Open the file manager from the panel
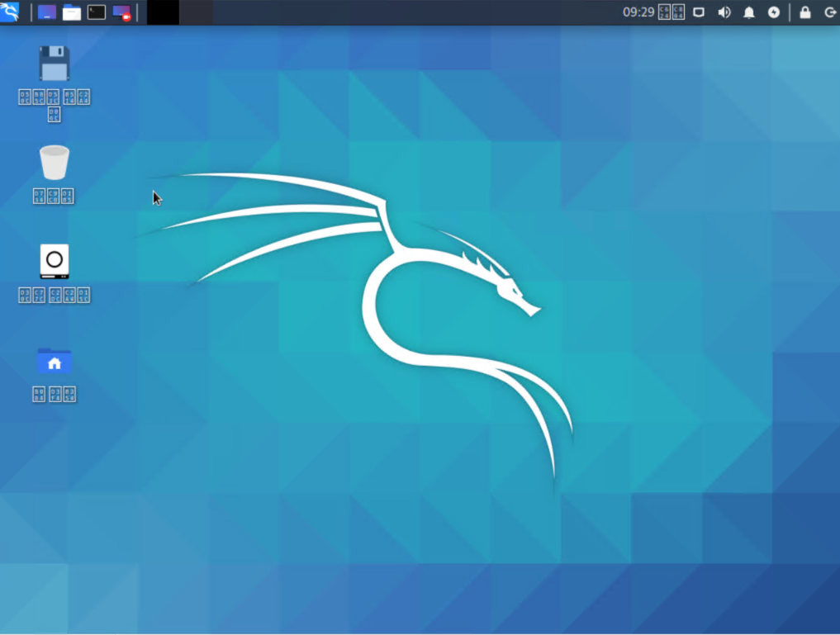The image size is (840, 635). [71, 12]
